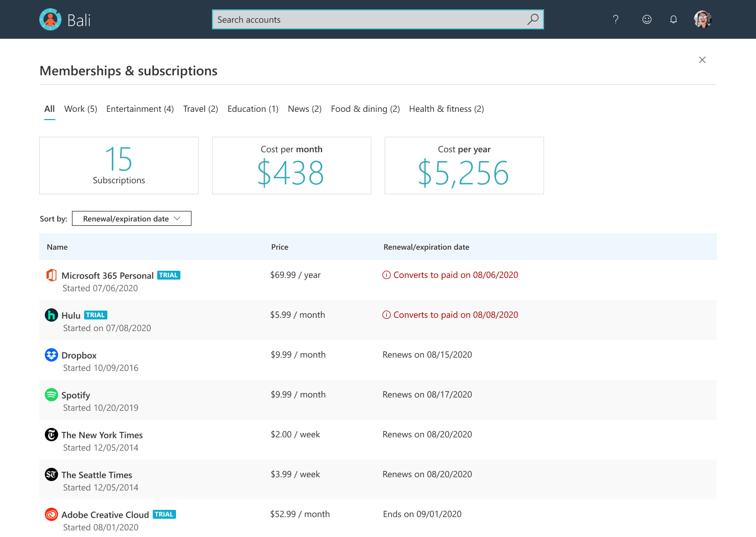Click "Ends on 09/01/2020" text

(422, 514)
